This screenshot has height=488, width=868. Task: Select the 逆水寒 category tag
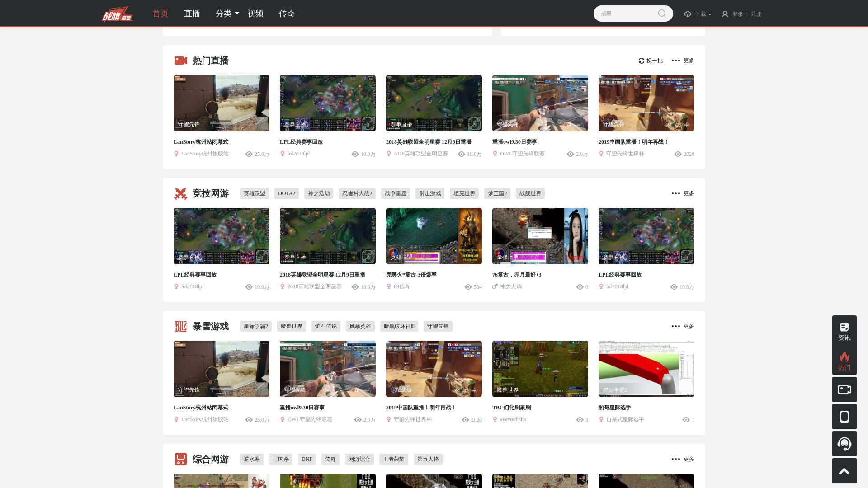(x=252, y=459)
